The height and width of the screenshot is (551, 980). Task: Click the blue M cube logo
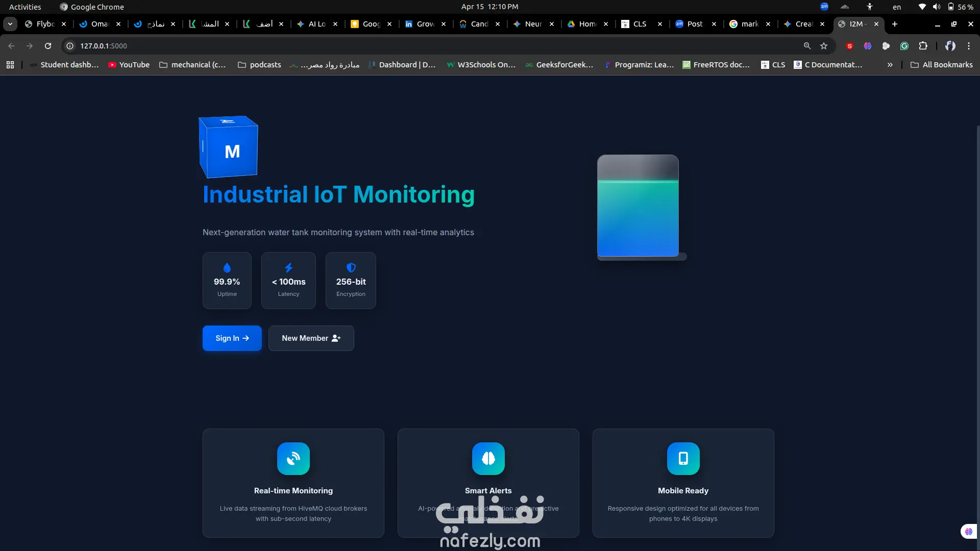[228, 147]
